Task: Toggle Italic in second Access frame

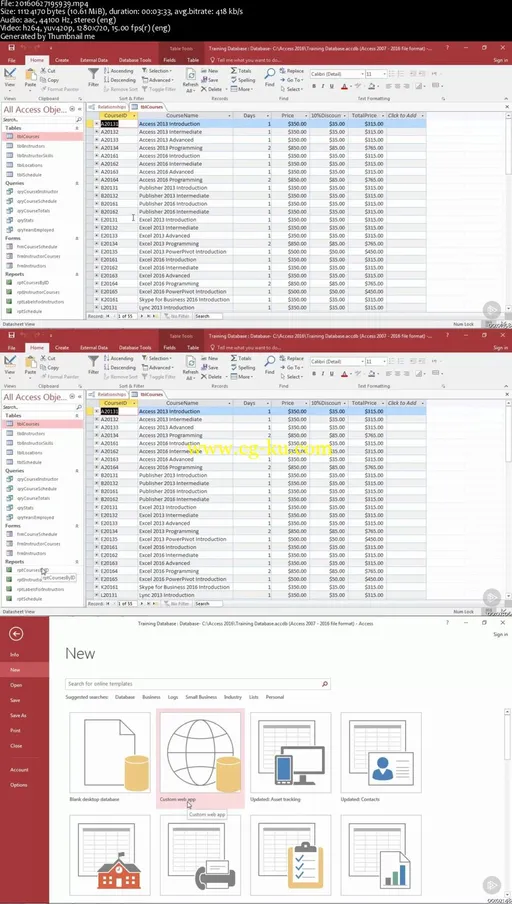Action: pos(322,374)
